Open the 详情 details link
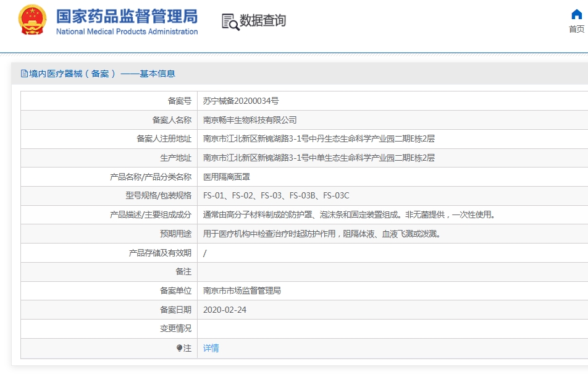Viewport: 588px width, 382px height. [211, 348]
